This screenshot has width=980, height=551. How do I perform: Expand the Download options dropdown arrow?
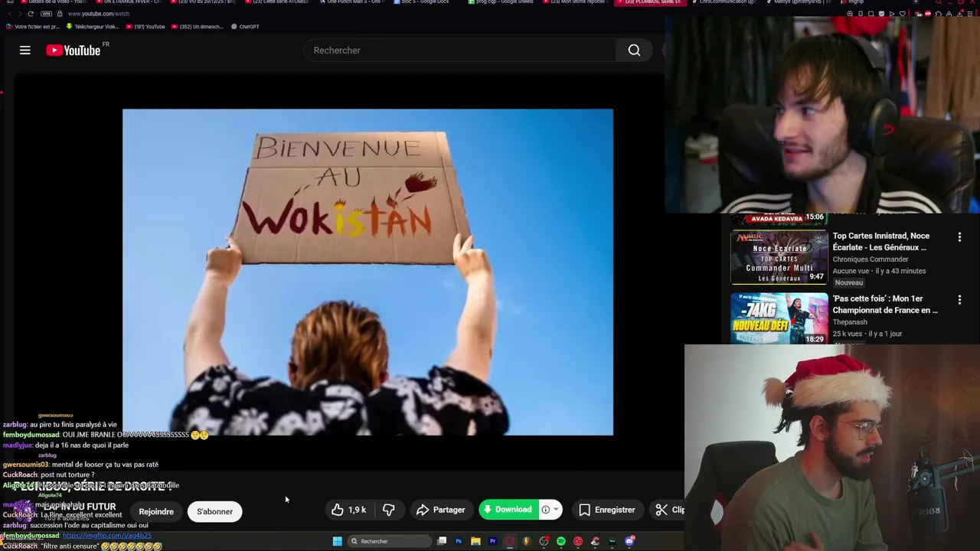[556, 510]
